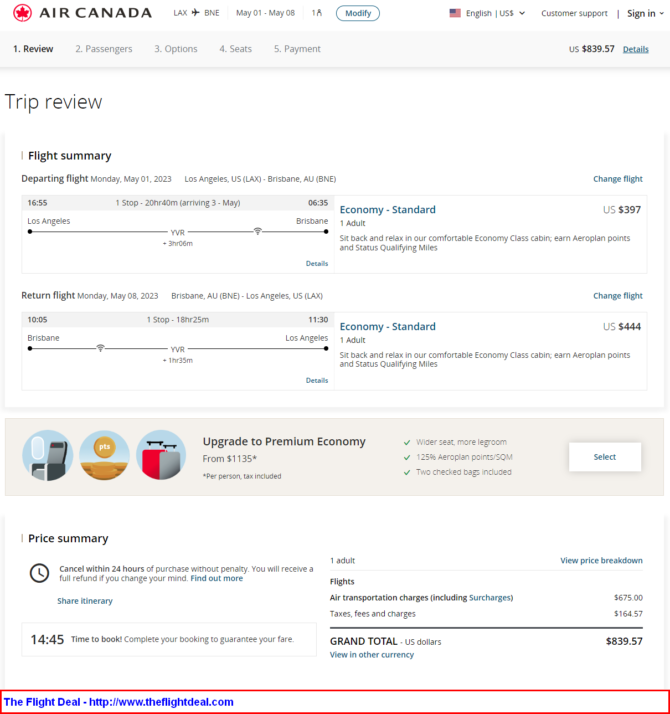The height and width of the screenshot is (714, 670).
Task: Click the May 01 - May 08 dates in header
Action: click(265, 13)
